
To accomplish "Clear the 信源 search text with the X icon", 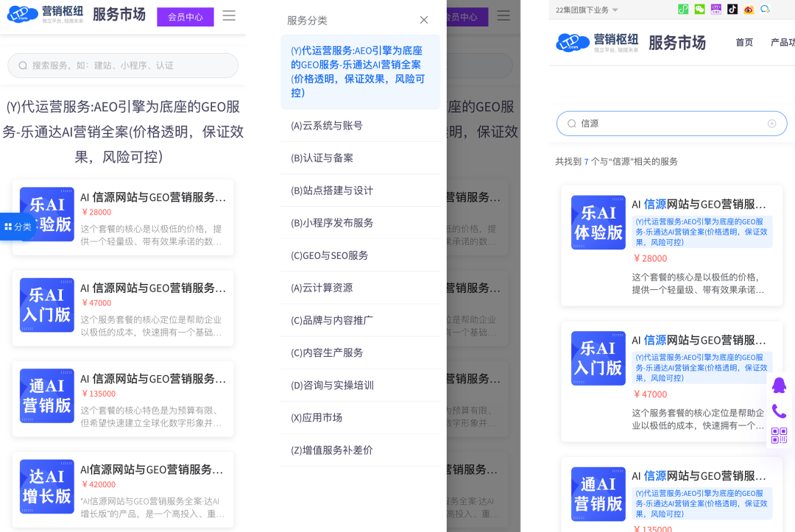I will pyautogui.click(x=771, y=124).
